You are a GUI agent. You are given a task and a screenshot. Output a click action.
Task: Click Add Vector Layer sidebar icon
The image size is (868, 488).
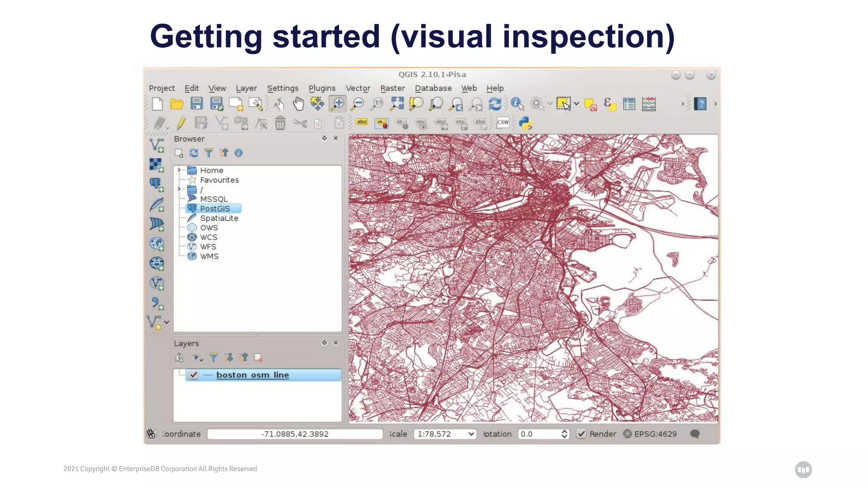[157, 145]
